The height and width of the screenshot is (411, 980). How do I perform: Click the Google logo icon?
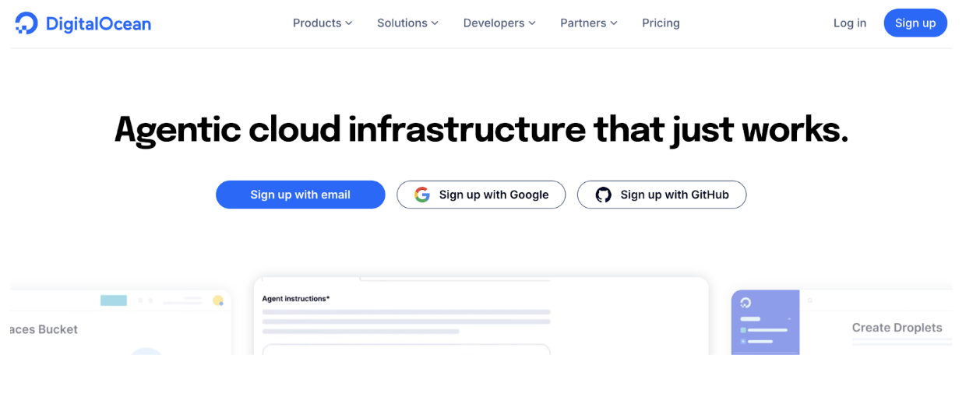tap(422, 195)
